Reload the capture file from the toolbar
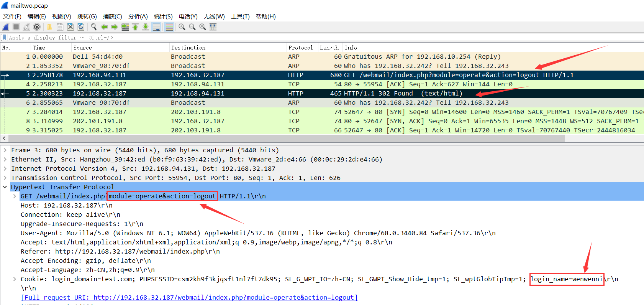Screen dimensions: 644x305 pos(81,27)
